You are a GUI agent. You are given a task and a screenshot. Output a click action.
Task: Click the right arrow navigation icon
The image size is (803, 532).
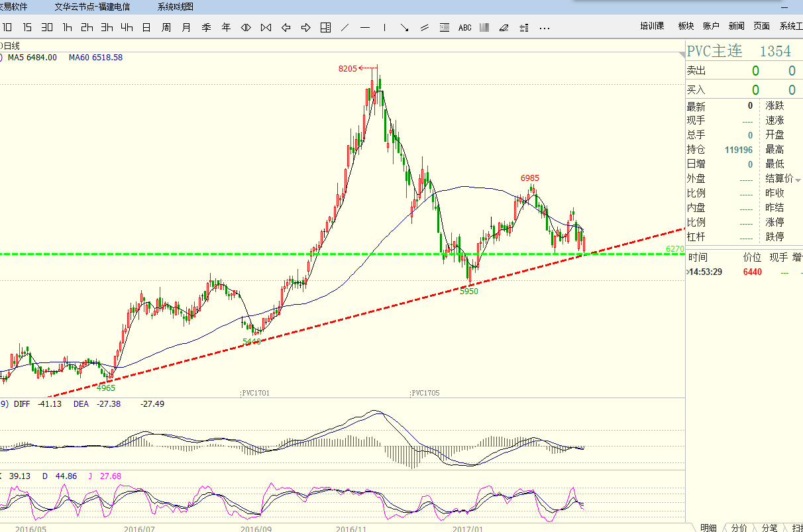[x=306, y=27]
